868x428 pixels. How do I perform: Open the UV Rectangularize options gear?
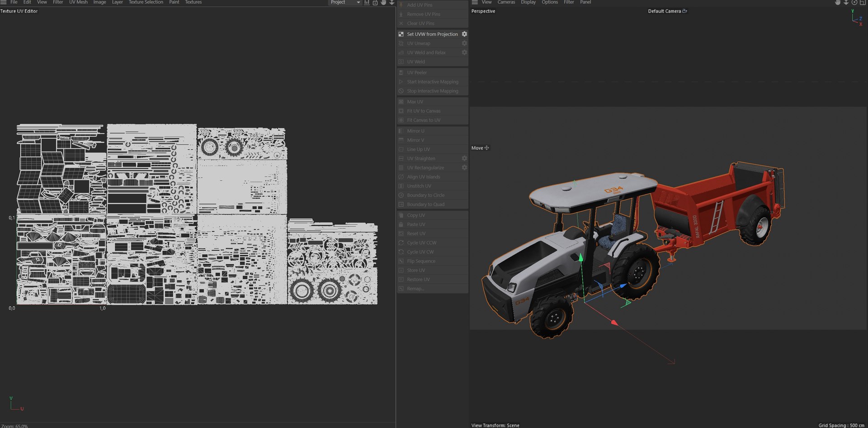click(464, 167)
